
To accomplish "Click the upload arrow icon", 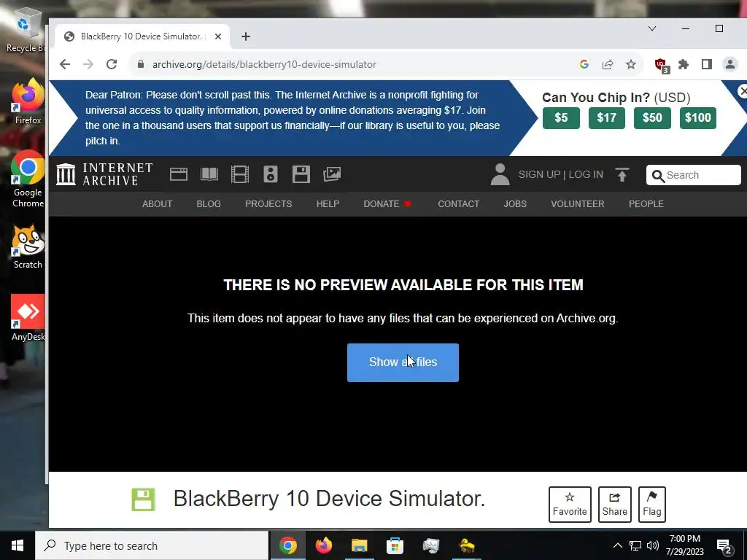I will coord(622,175).
